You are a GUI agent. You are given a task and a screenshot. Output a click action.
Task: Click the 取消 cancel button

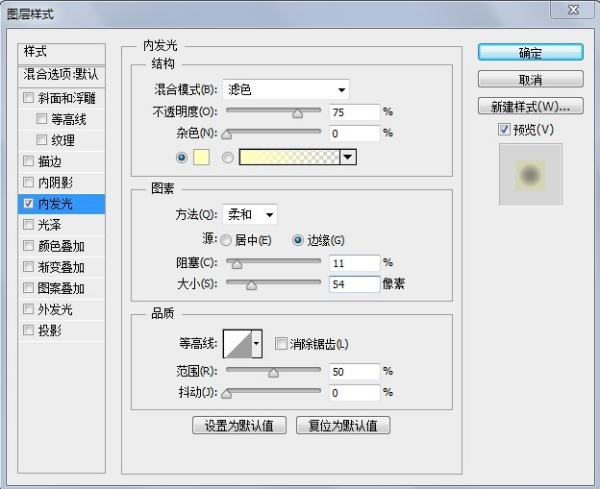pos(530,80)
